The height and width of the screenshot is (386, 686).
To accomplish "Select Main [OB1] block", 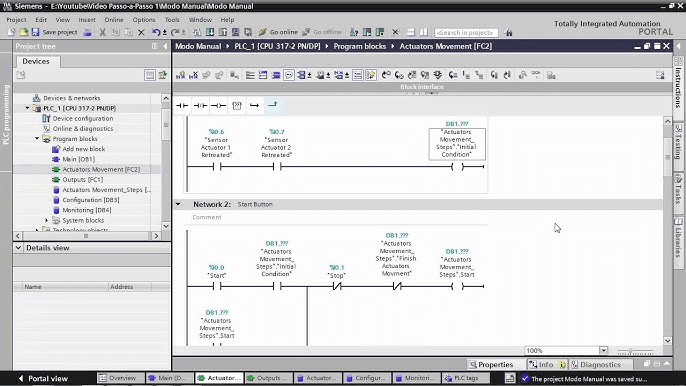I will point(78,159).
